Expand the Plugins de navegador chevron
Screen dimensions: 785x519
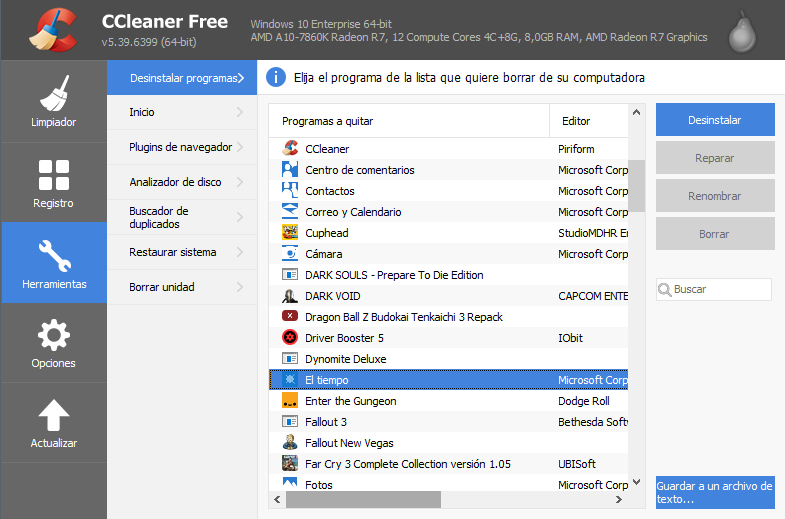(240, 148)
